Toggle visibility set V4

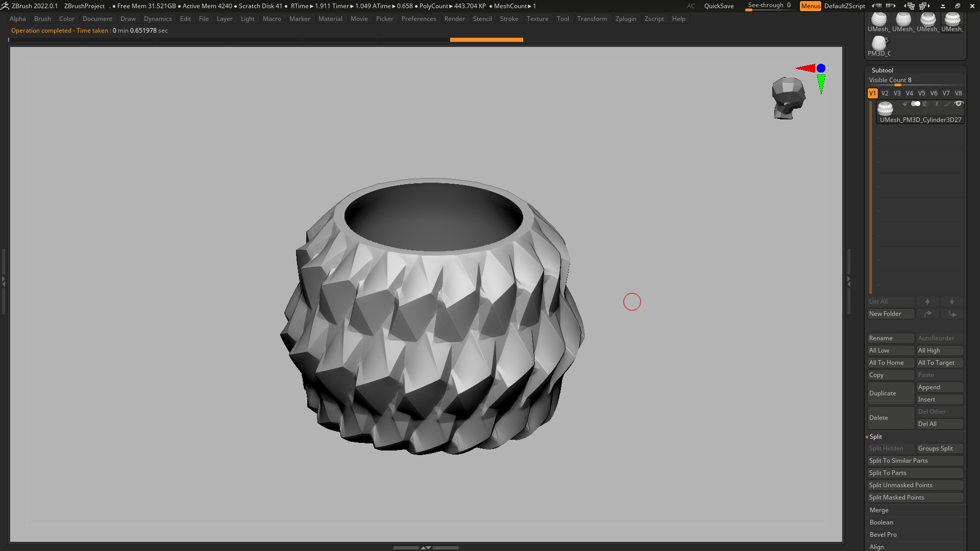(x=909, y=93)
